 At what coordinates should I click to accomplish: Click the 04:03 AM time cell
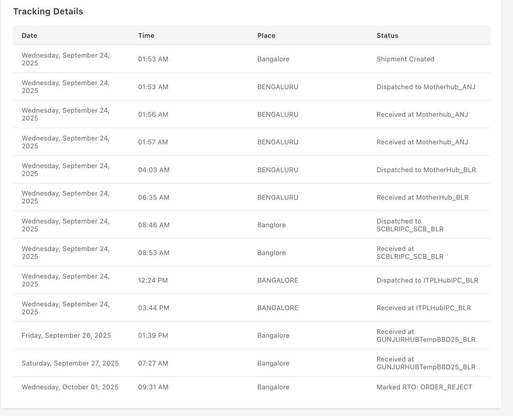(154, 170)
